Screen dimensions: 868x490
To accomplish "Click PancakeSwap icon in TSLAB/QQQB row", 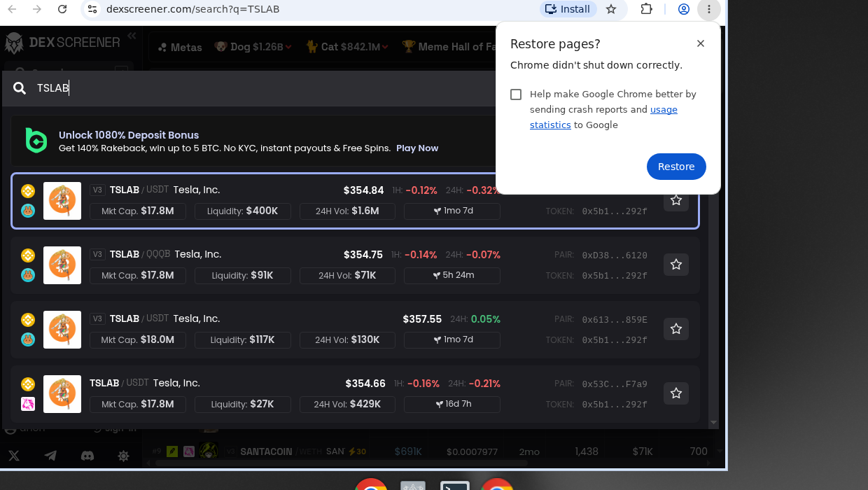I will pyautogui.click(x=28, y=275).
